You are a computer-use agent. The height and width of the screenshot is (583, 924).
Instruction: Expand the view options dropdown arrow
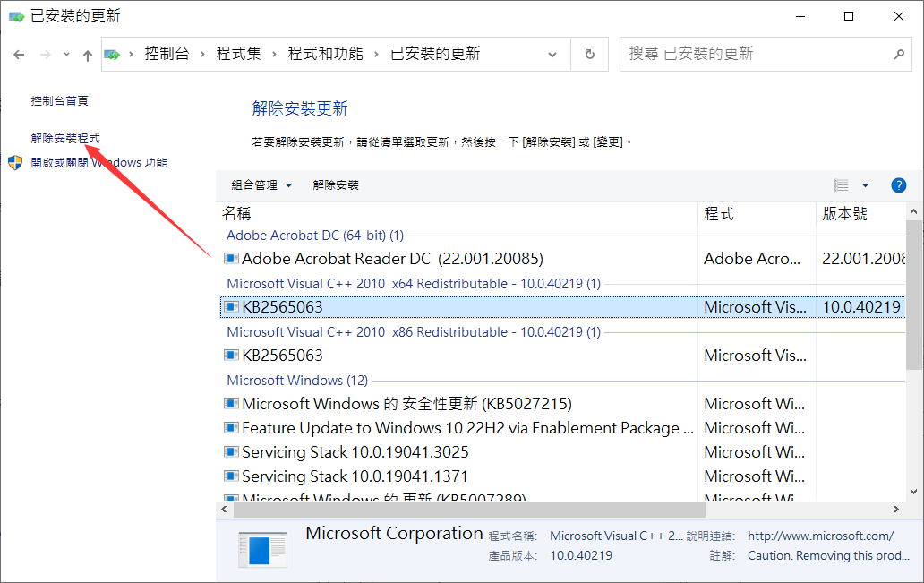(865, 185)
